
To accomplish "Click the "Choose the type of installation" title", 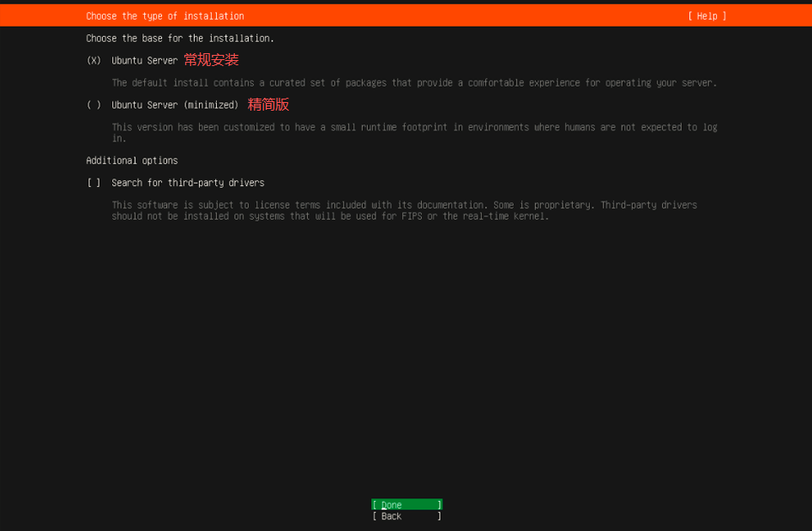I will 165,16.
